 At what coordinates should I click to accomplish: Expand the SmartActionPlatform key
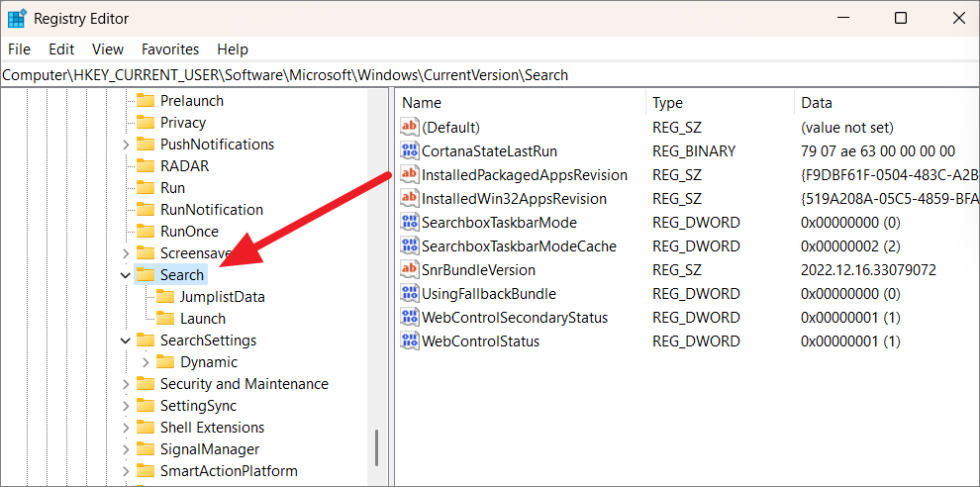click(x=126, y=471)
